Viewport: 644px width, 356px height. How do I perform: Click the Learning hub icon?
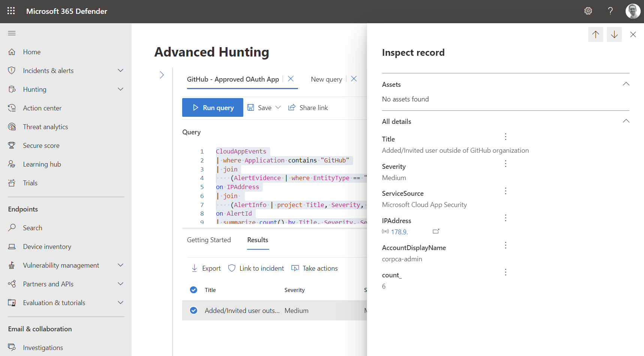12,164
